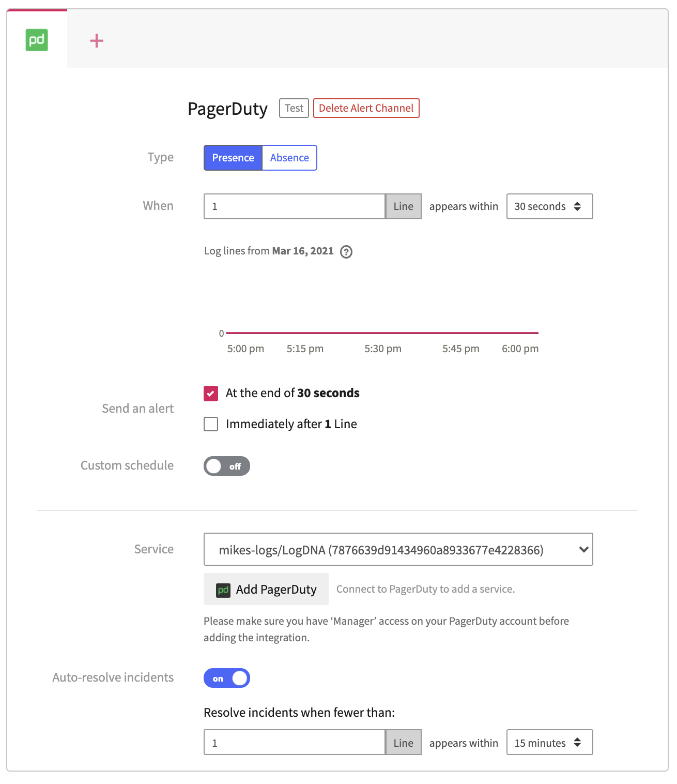Open the '15 minutes' resolve window dropdown
This screenshot has width=677, height=784.
click(x=549, y=743)
